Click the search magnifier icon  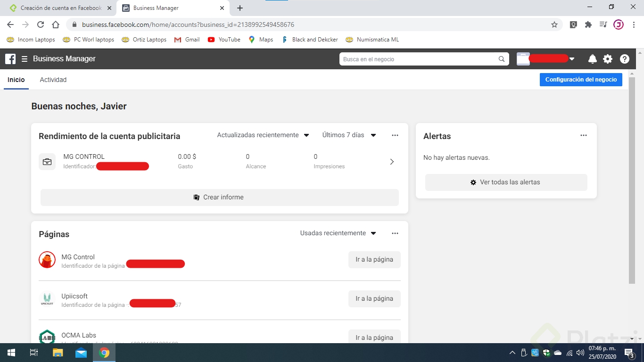point(502,59)
